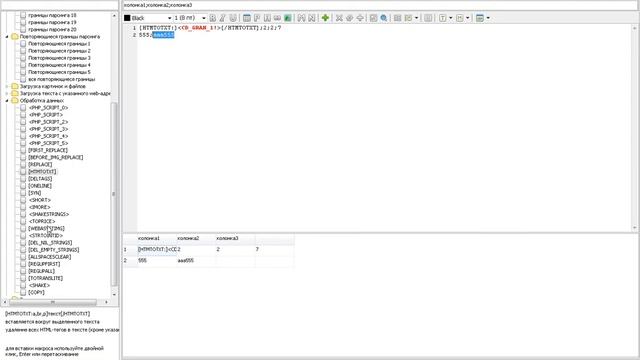Image resolution: width=640 pixels, height=360 pixels.
Task: Select Повторяющиеся границы 1 item
Action: [x=59, y=44]
